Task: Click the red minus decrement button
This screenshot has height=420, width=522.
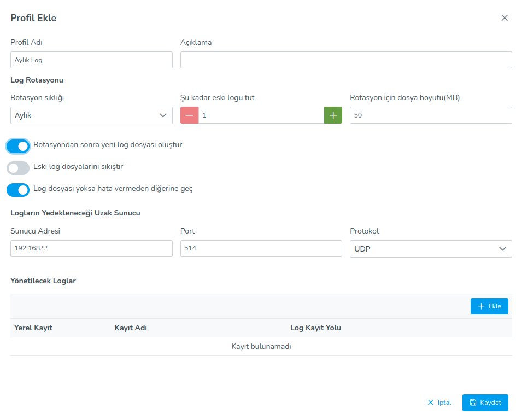Action: pyautogui.click(x=189, y=115)
